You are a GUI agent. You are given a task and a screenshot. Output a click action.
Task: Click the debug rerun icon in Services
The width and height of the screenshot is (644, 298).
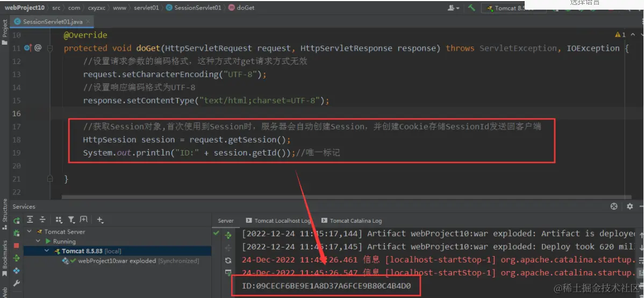tap(17, 233)
